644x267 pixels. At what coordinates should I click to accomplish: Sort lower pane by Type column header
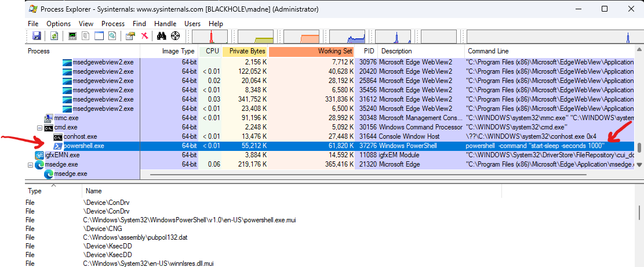tap(53, 191)
